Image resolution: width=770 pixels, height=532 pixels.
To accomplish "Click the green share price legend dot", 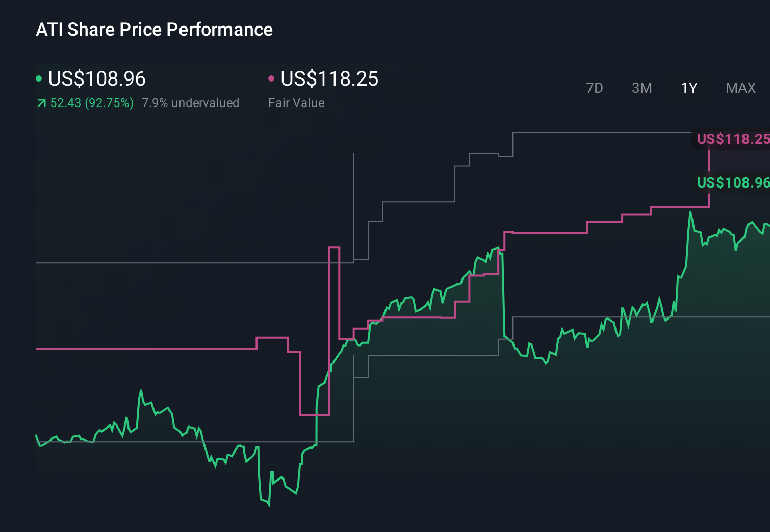I will pos(39,79).
